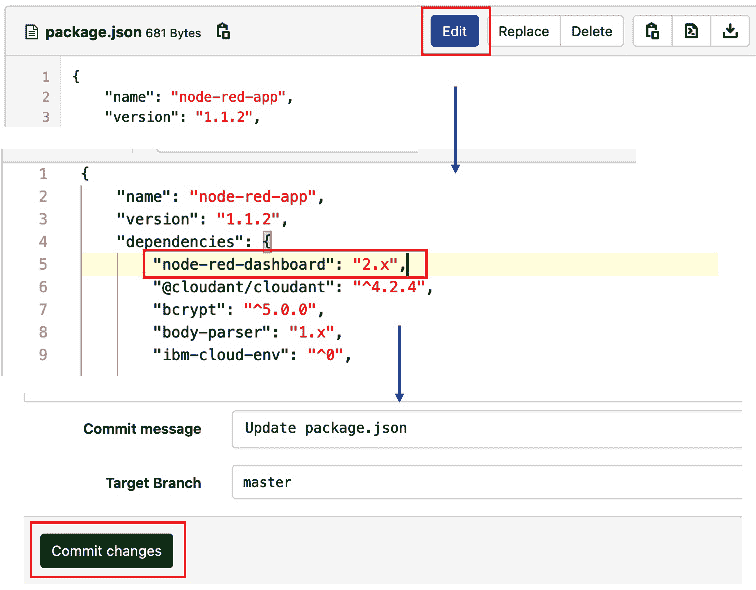
Task: Click the Target Branch label
Action: coord(153,483)
